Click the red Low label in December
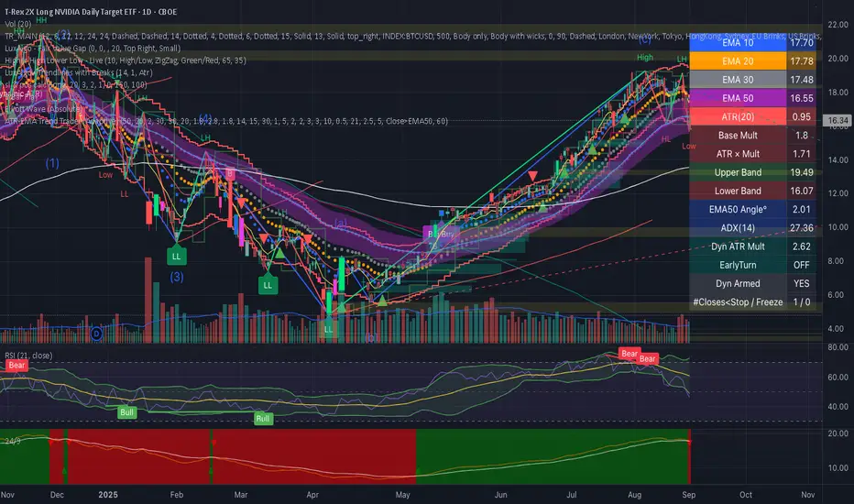This screenshot has width=854, height=504. coord(105,175)
